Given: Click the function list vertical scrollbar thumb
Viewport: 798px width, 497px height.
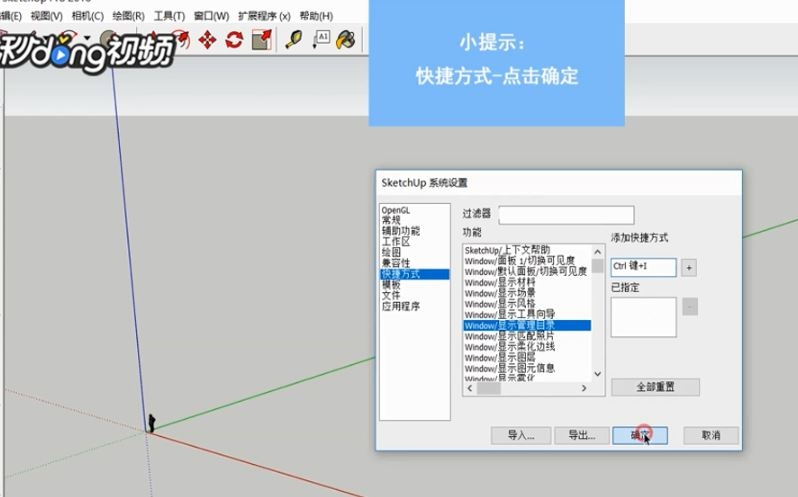Looking at the screenshot, I should [x=597, y=266].
